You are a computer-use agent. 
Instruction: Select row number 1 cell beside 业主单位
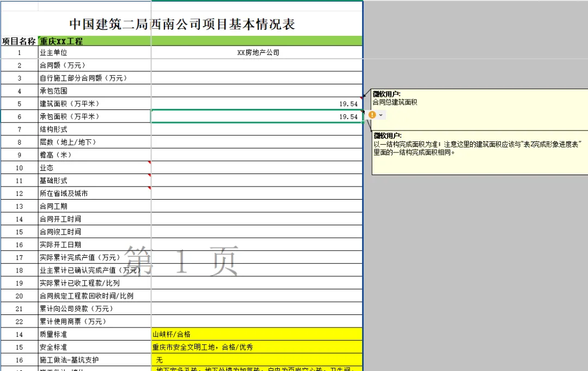click(x=19, y=52)
